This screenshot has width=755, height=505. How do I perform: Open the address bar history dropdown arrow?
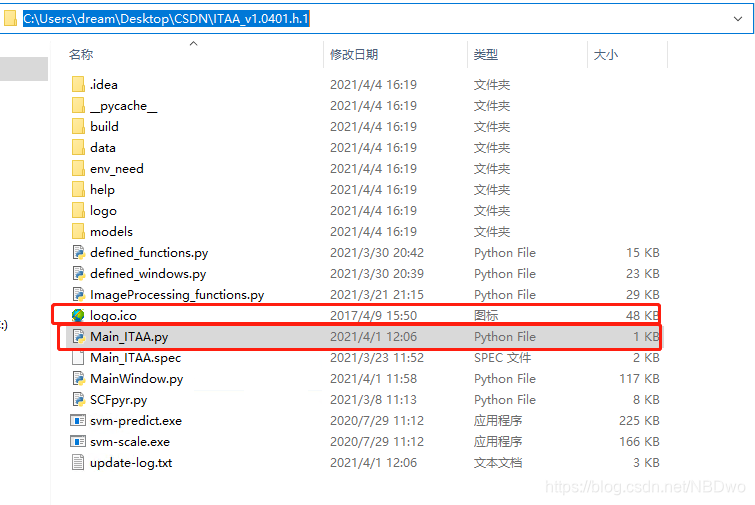[x=738, y=19]
